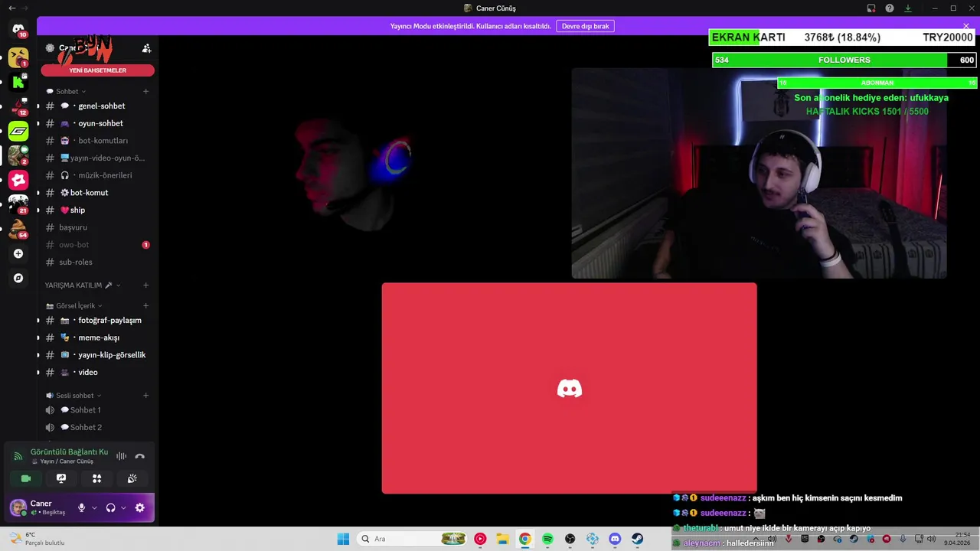
Task: Open Windows Start menu
Action: coord(343,539)
